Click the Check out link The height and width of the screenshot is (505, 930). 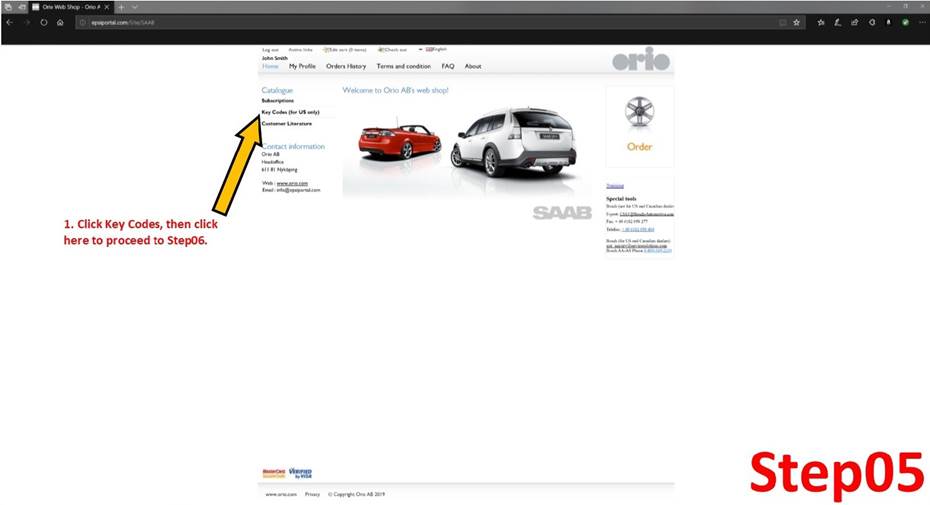pyautogui.click(x=393, y=50)
